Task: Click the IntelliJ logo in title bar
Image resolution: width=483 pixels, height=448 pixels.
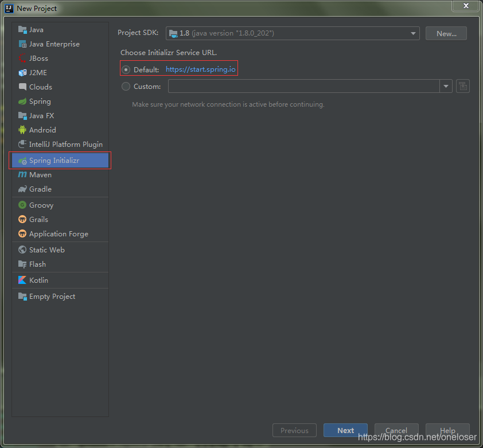Action: [x=9, y=9]
